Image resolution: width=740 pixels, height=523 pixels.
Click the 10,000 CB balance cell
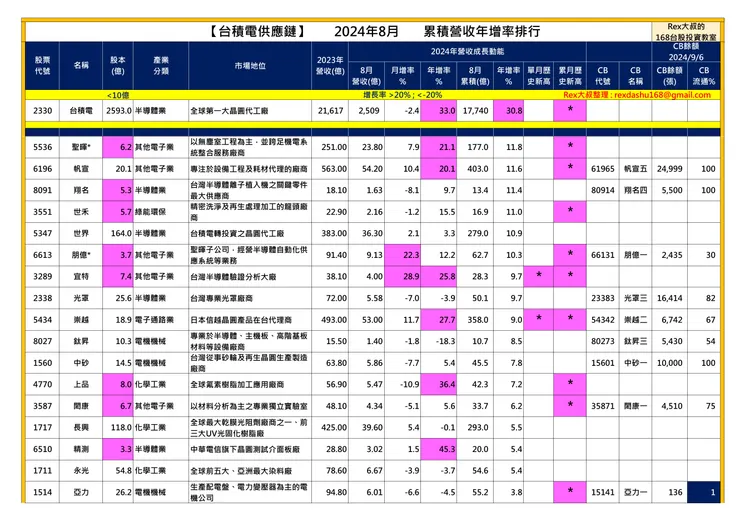coord(669,363)
